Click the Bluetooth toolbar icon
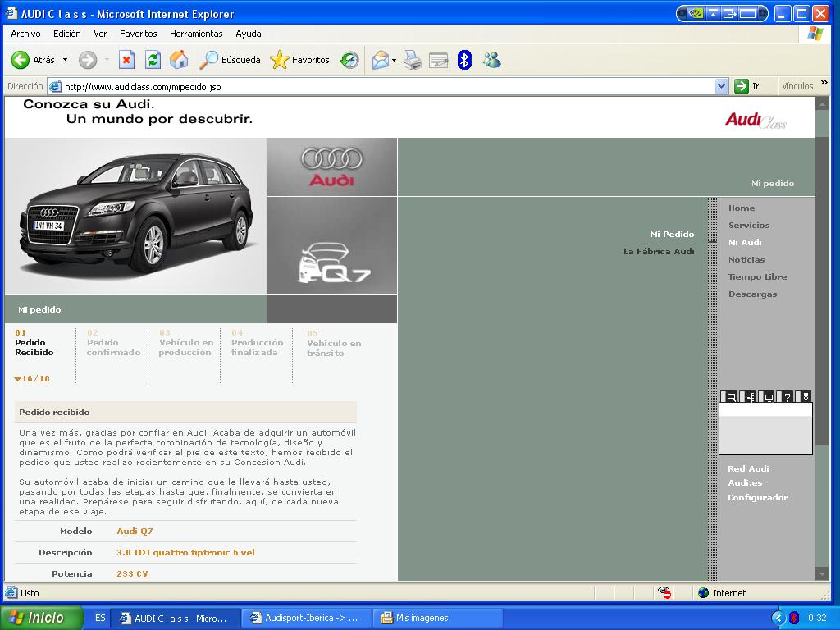This screenshot has height=630, width=840. [x=464, y=60]
